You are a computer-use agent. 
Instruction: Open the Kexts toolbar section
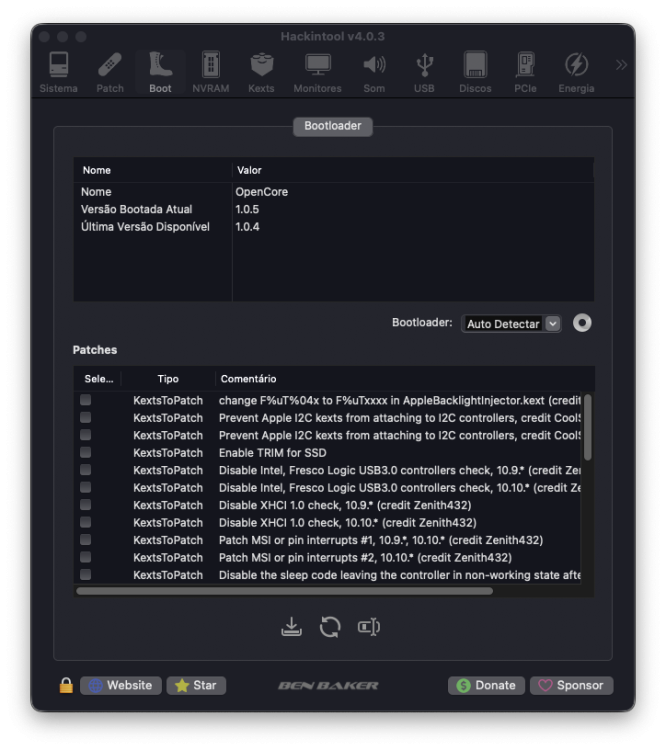261,72
